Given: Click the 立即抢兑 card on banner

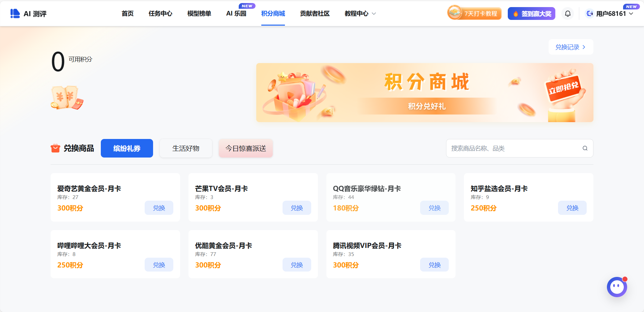Looking at the screenshot, I should pos(563,88).
